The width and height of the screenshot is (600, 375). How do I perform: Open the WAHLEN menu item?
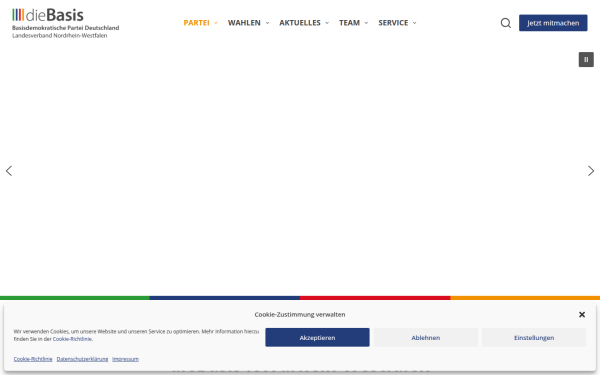point(244,23)
